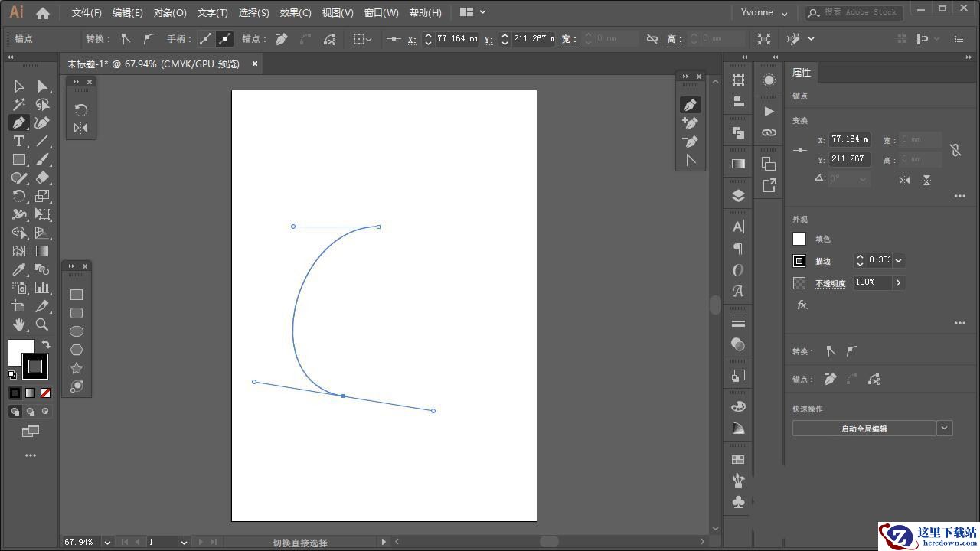Select the Scale tool
The height and width of the screenshot is (551, 980).
click(43, 197)
